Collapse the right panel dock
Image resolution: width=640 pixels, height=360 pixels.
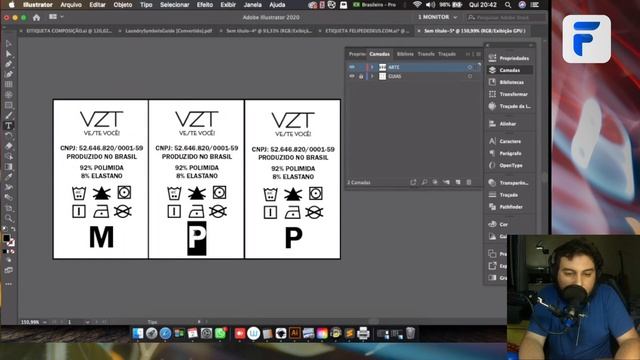coord(531,45)
